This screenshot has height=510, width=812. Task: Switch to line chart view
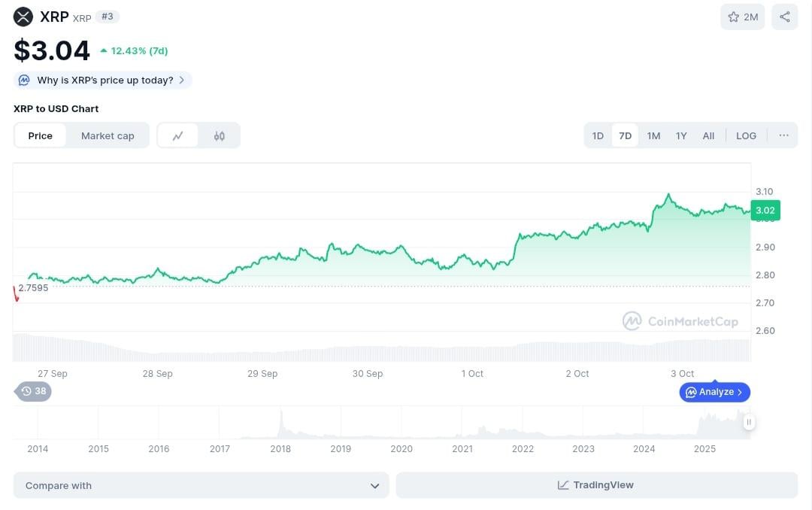coord(178,136)
